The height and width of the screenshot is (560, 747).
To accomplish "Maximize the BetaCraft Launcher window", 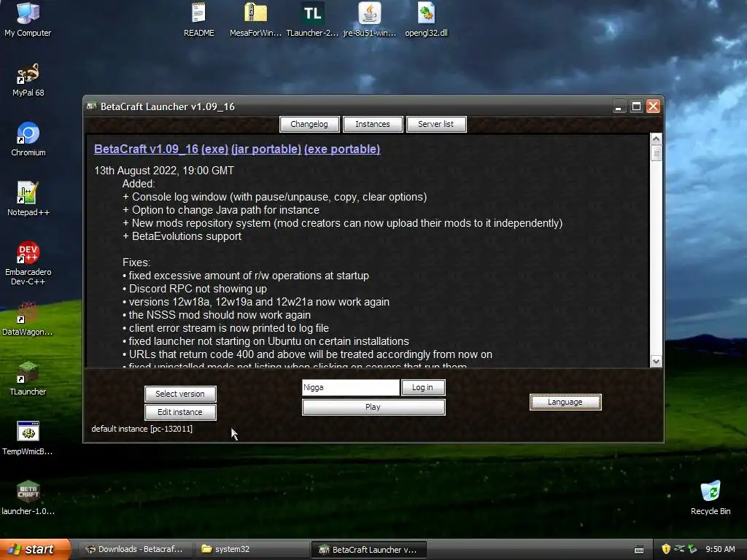I will (x=636, y=106).
